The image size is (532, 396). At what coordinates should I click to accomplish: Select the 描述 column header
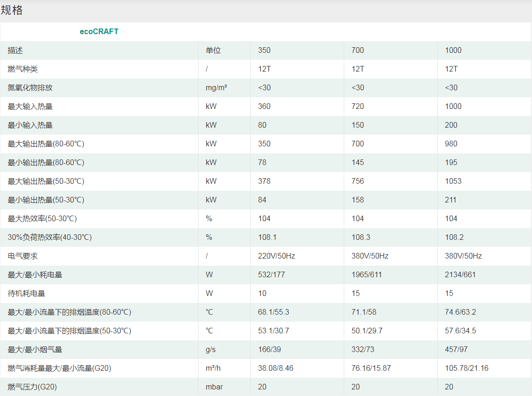pos(15,50)
